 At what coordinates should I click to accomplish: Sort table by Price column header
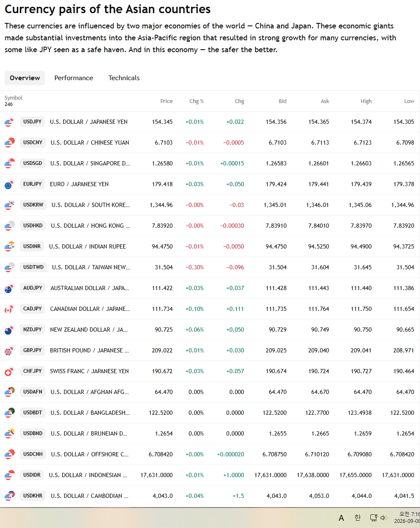pyautogui.click(x=166, y=101)
